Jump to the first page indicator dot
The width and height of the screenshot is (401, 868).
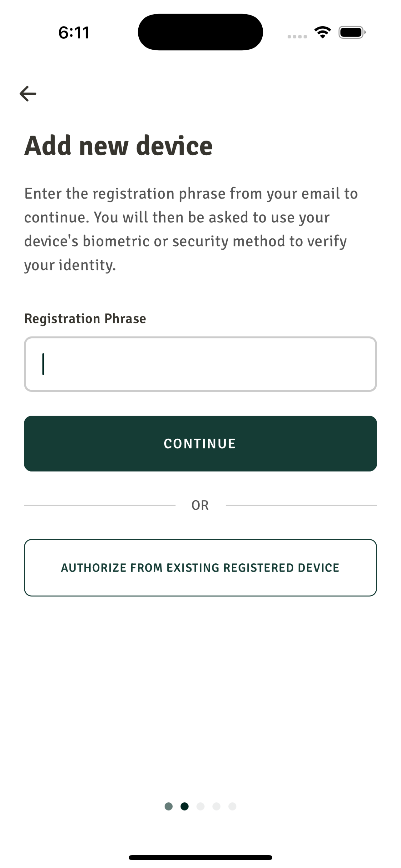pyautogui.click(x=169, y=806)
